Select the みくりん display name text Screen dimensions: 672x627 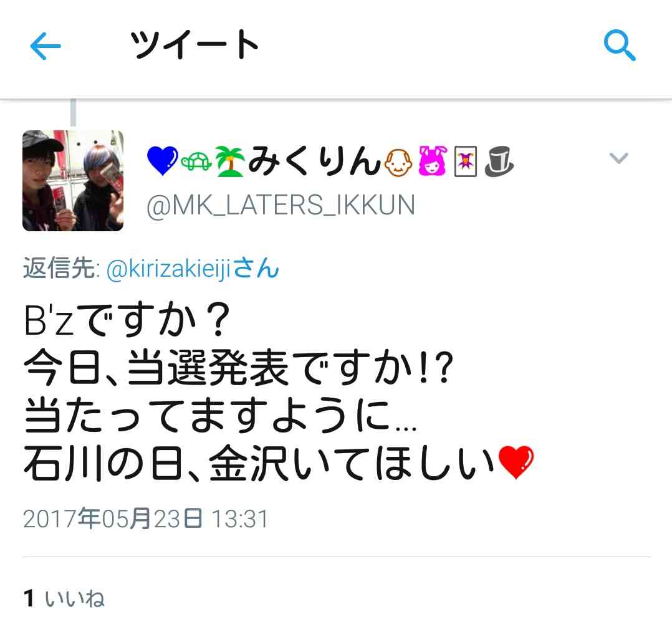tap(315, 161)
